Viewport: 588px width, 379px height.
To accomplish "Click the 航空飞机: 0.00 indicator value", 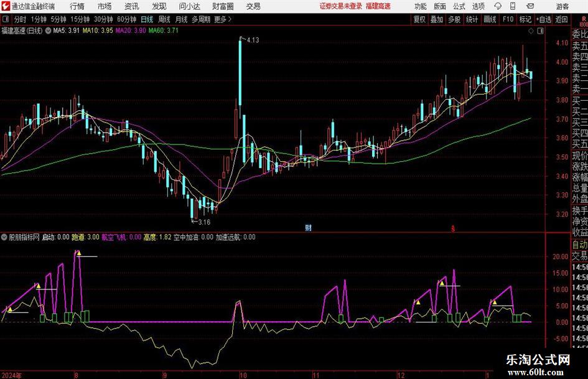I will point(121,237).
